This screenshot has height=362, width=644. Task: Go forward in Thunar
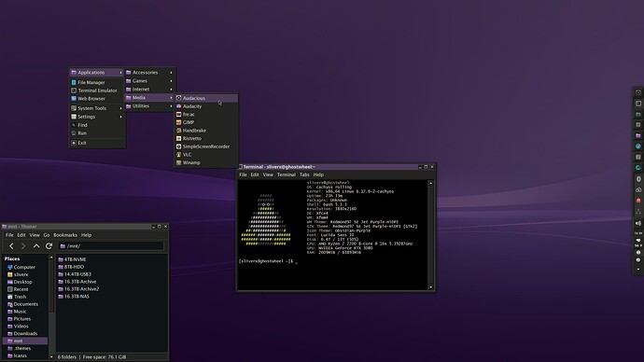pos(23,246)
